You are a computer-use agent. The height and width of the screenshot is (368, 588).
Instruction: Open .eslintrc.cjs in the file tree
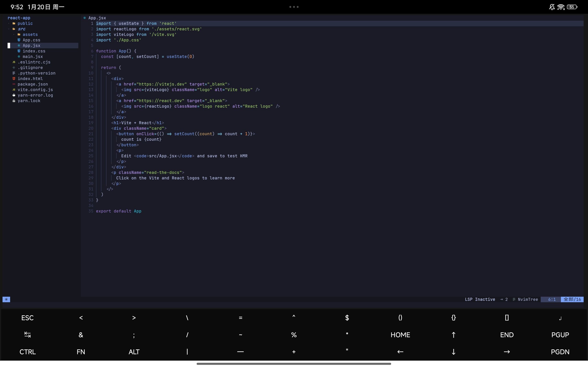tap(34, 62)
